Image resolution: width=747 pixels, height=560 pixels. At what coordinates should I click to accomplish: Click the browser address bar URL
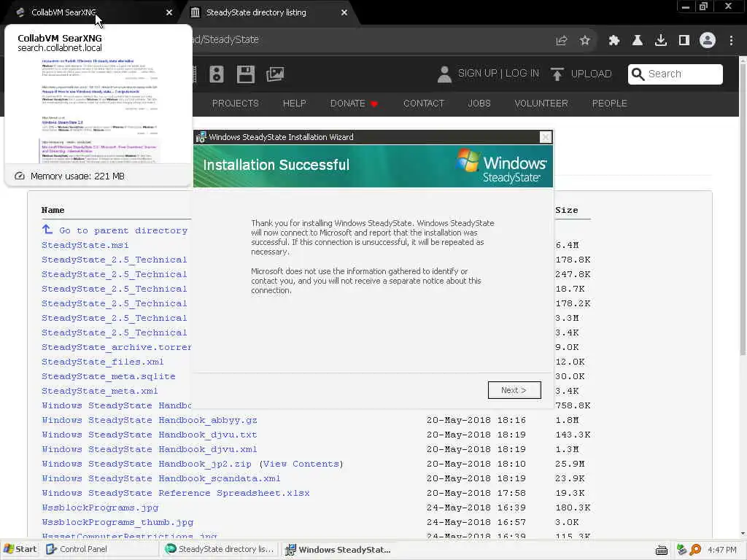tap(226, 39)
